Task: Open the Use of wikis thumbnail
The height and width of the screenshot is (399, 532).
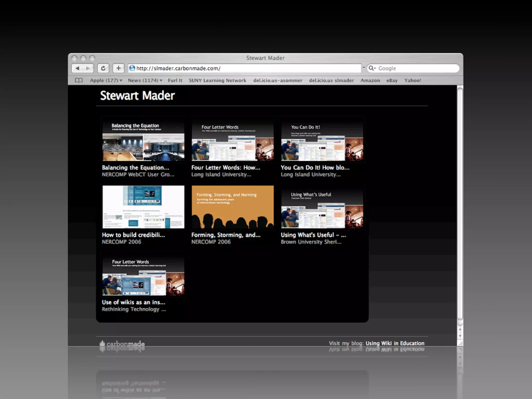Action: pos(143,275)
